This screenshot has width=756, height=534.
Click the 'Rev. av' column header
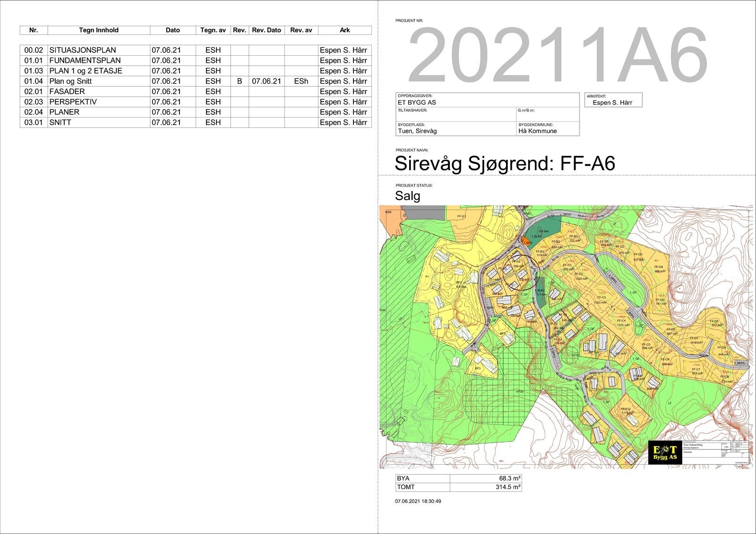pyautogui.click(x=301, y=30)
